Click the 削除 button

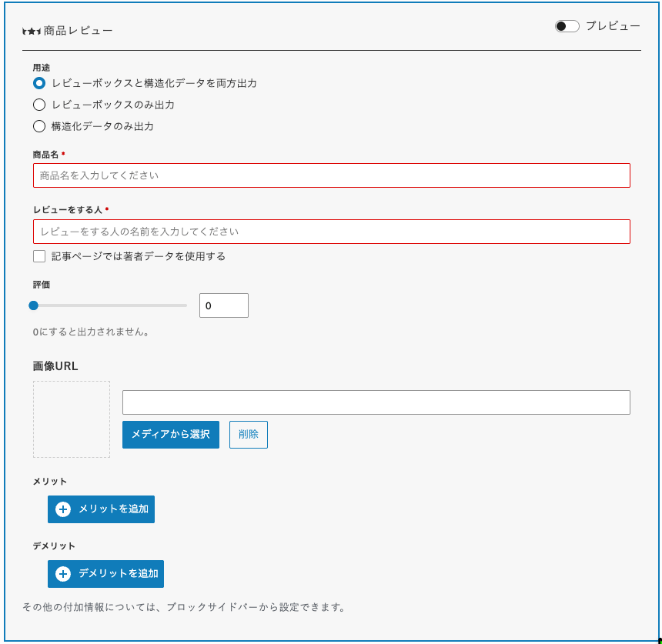point(248,435)
